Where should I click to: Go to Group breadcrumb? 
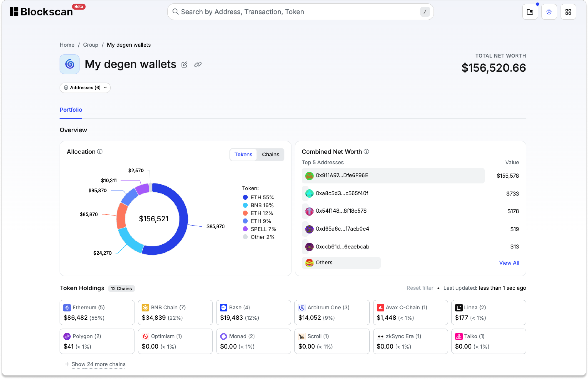point(90,45)
